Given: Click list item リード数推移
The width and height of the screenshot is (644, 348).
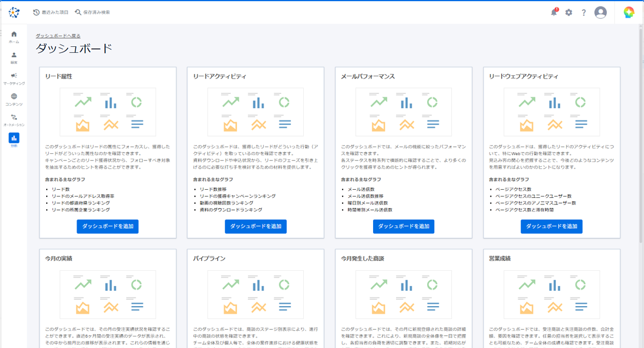Looking at the screenshot, I should [x=213, y=189].
